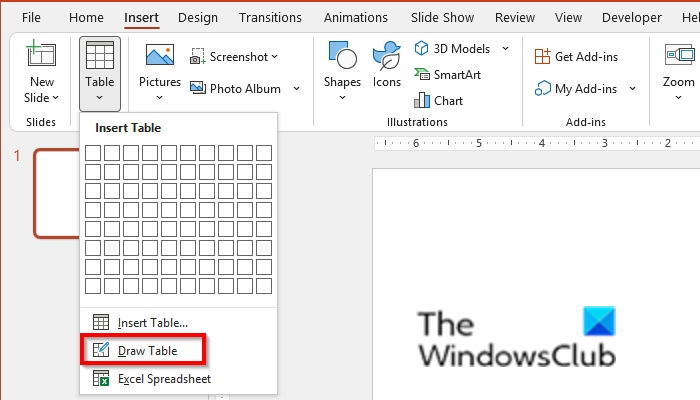
Task: Click the New Slide icon
Action: 42,56
